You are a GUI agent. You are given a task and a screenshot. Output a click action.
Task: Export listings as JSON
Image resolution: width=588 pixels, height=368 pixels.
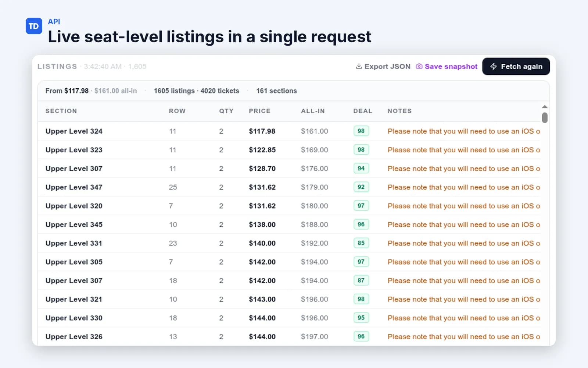[x=383, y=66]
